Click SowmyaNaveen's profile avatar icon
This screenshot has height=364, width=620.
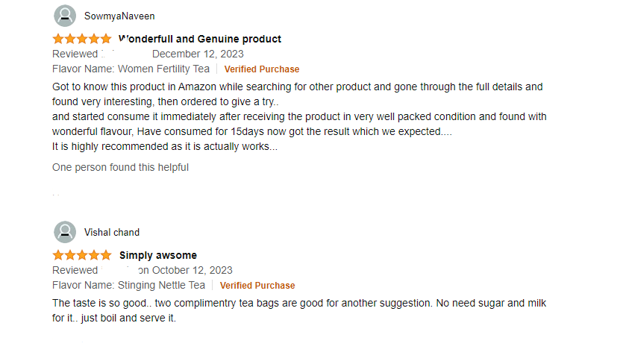pos(65,16)
